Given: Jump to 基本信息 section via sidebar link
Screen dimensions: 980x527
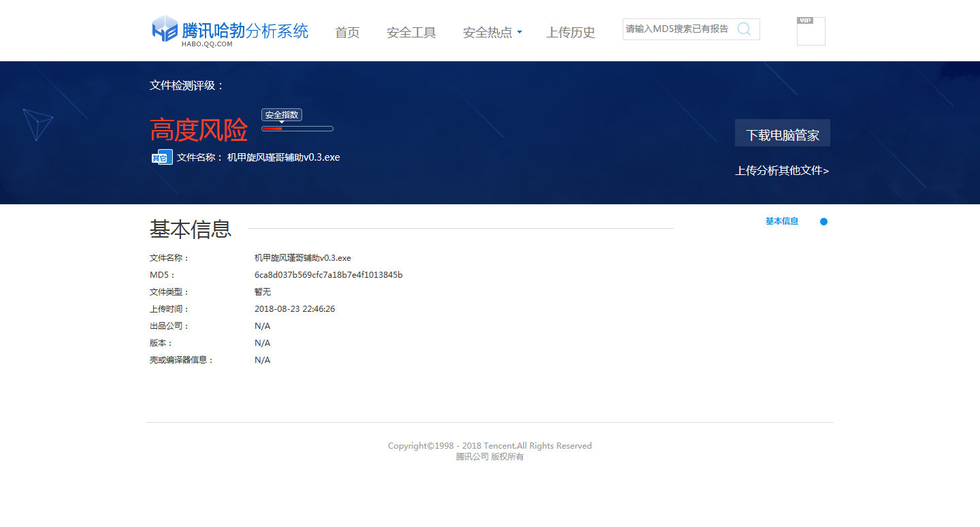Looking at the screenshot, I should click(x=782, y=221).
